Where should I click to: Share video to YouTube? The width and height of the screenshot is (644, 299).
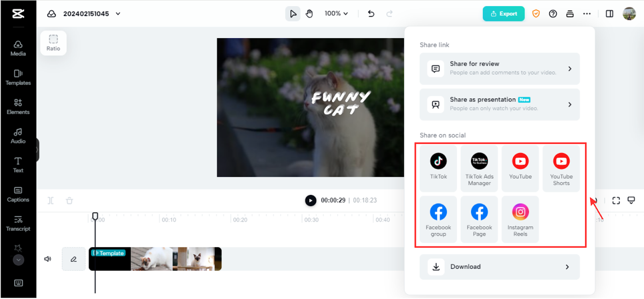pos(520,168)
